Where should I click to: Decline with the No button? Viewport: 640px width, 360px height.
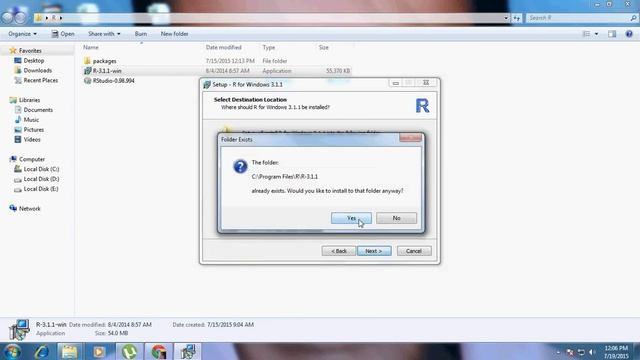396,218
